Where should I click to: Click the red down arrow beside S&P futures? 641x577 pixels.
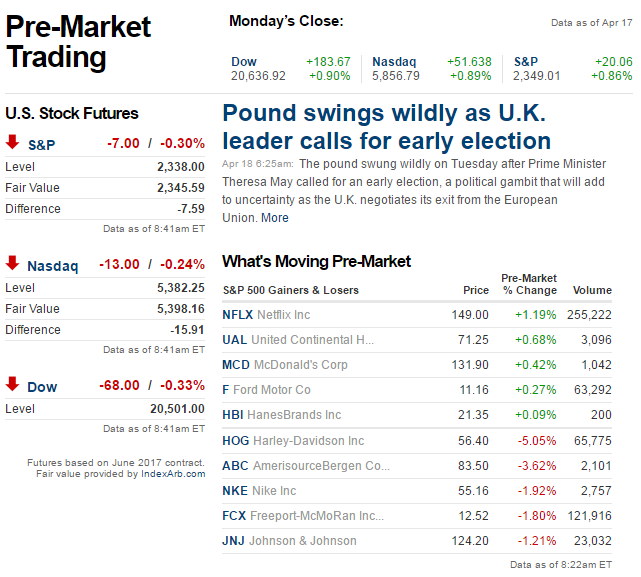tap(12, 143)
